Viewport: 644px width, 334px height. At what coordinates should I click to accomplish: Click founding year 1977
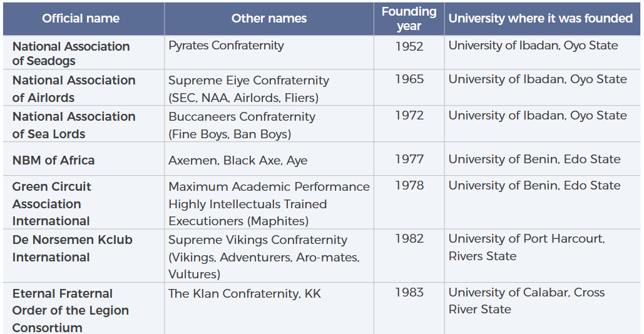[x=409, y=159]
